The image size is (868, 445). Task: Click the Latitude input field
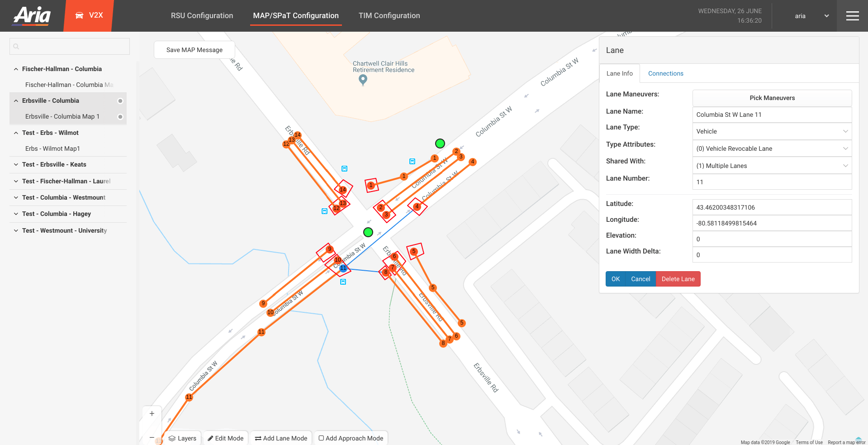tap(772, 207)
